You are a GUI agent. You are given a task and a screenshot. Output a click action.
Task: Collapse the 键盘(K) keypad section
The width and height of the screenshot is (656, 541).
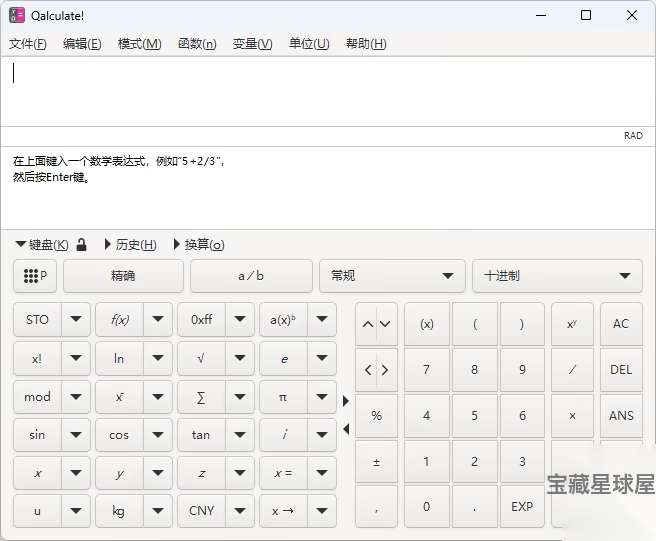tap(42, 245)
